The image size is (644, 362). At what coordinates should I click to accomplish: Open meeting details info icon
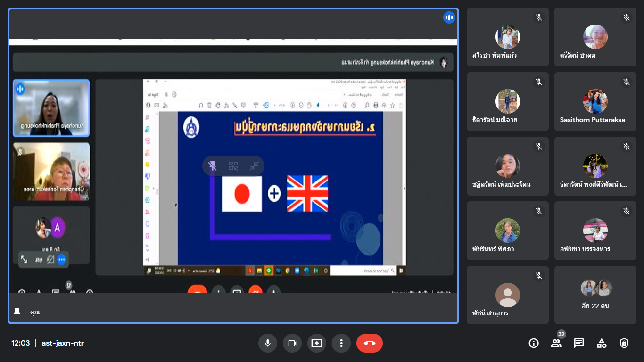pyautogui.click(x=534, y=343)
